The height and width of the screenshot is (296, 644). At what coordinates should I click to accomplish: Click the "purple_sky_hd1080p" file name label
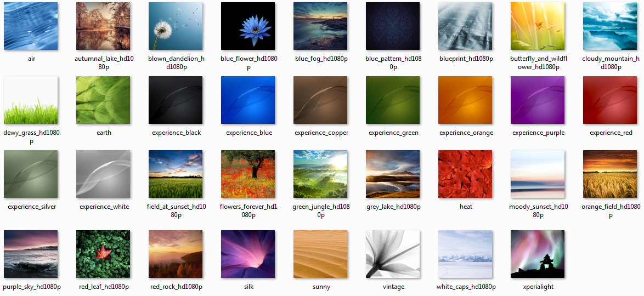click(x=32, y=287)
